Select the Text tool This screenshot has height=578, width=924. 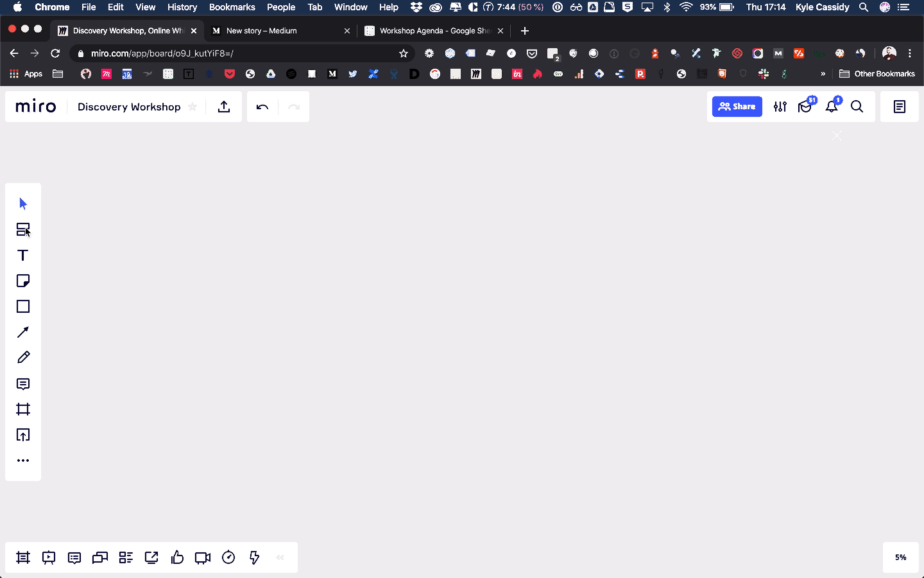23,255
